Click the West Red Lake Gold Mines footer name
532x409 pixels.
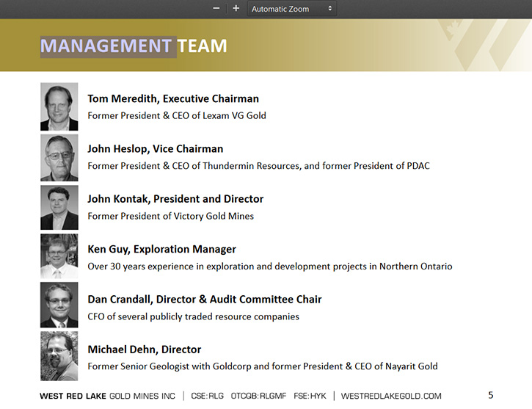click(x=108, y=396)
